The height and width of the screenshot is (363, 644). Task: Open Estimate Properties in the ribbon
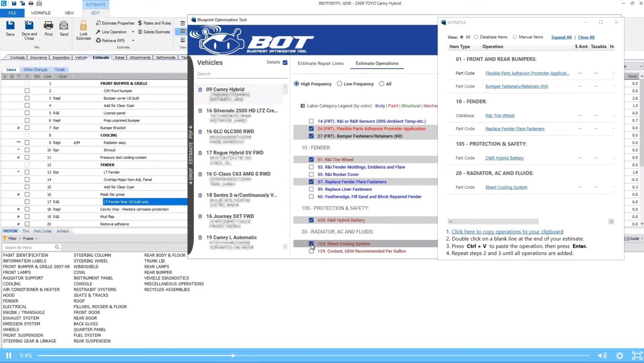[115, 23]
